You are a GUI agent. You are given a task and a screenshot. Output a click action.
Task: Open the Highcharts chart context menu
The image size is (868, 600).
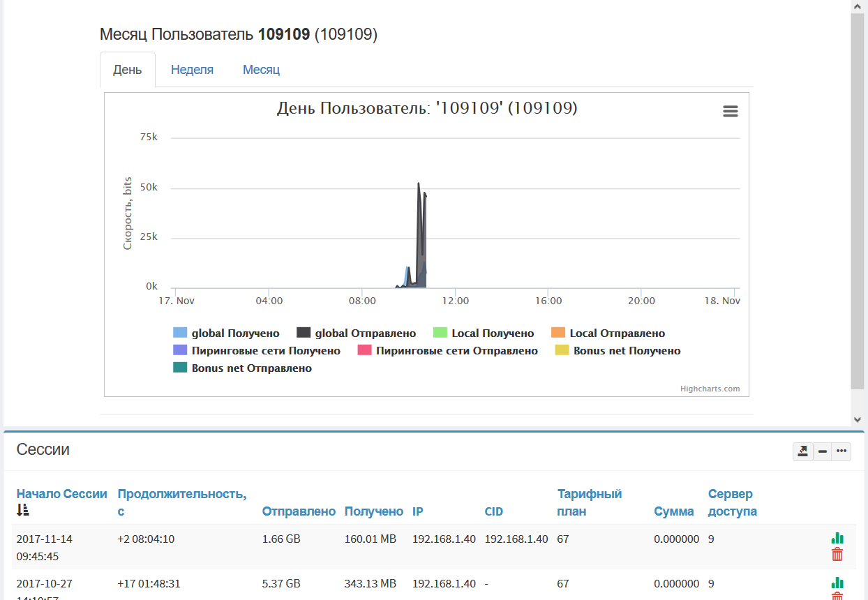tap(730, 112)
